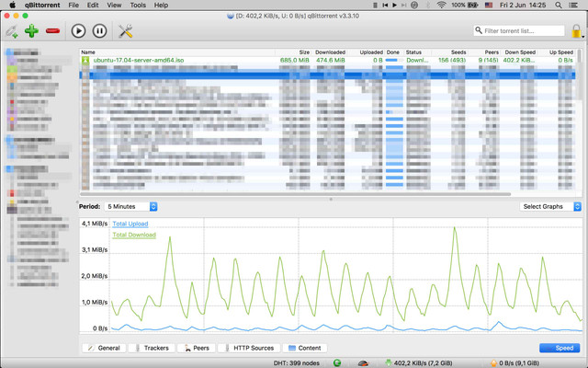Screen dimensions: 588x368
Task: Click the green connection status icon in status bar
Action: (337, 362)
